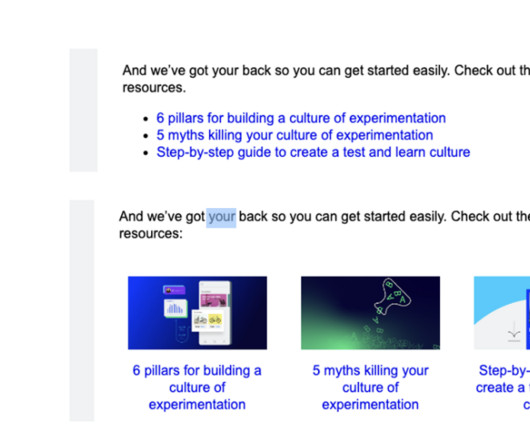530x442 pixels.
Task: Click the word "resources." in the first paragraph
Action: click(x=154, y=88)
